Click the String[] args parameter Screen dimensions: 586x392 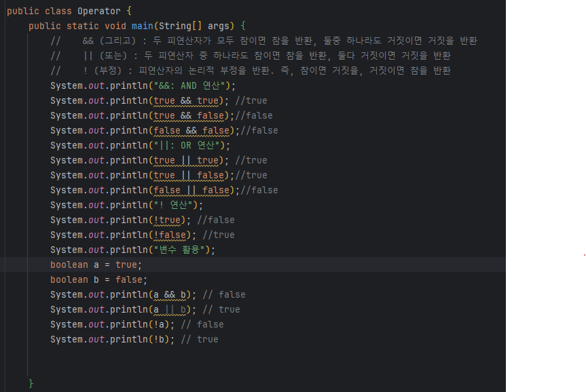click(194, 26)
